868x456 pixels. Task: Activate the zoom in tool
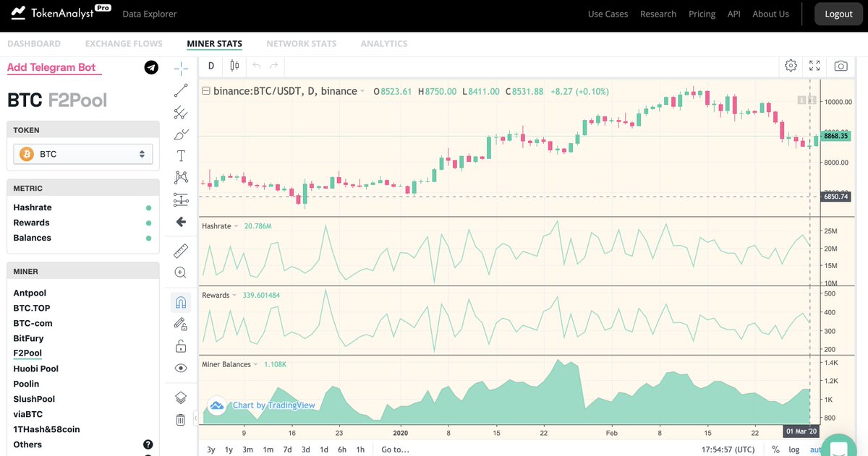coord(181,272)
